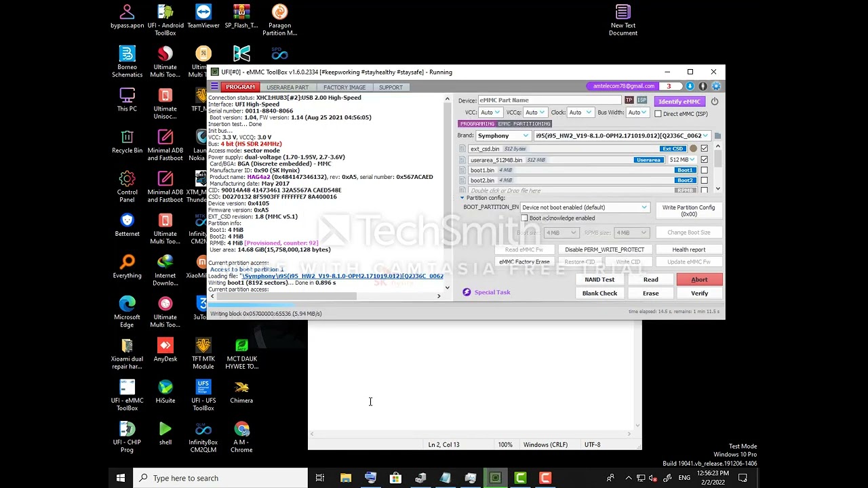Open Microsoft Store from the taskbar
Image resolution: width=868 pixels, height=488 pixels.
[x=395, y=478]
